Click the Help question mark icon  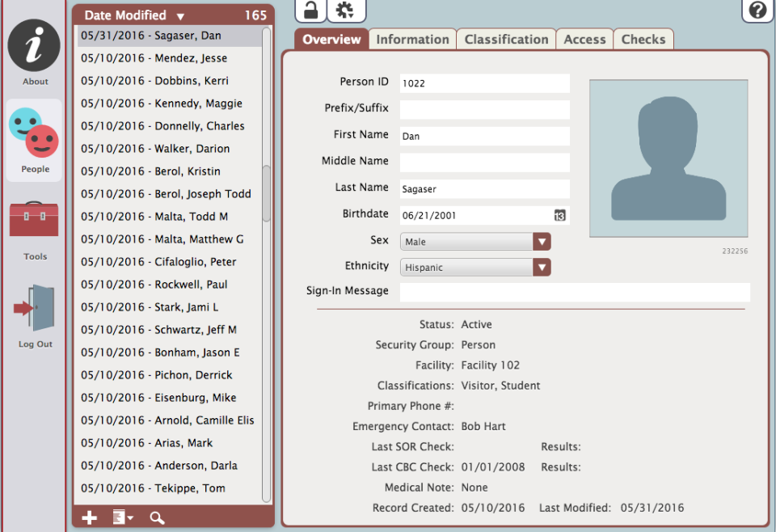pyautogui.click(x=757, y=11)
